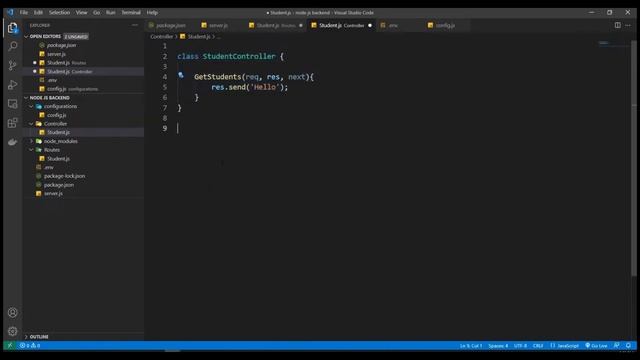Click the editor vertical scrollbar
Screen dimensions: 640x360
tap(633, 159)
